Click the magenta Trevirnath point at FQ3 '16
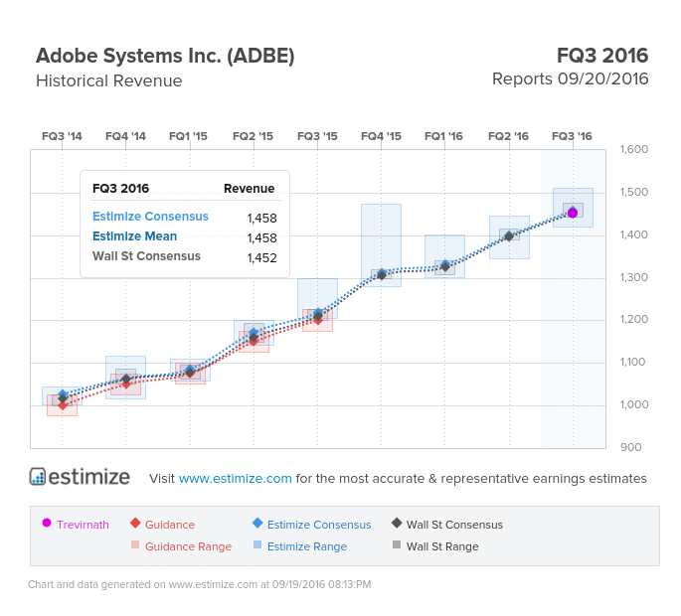This screenshot has width=681, height=616. click(573, 214)
